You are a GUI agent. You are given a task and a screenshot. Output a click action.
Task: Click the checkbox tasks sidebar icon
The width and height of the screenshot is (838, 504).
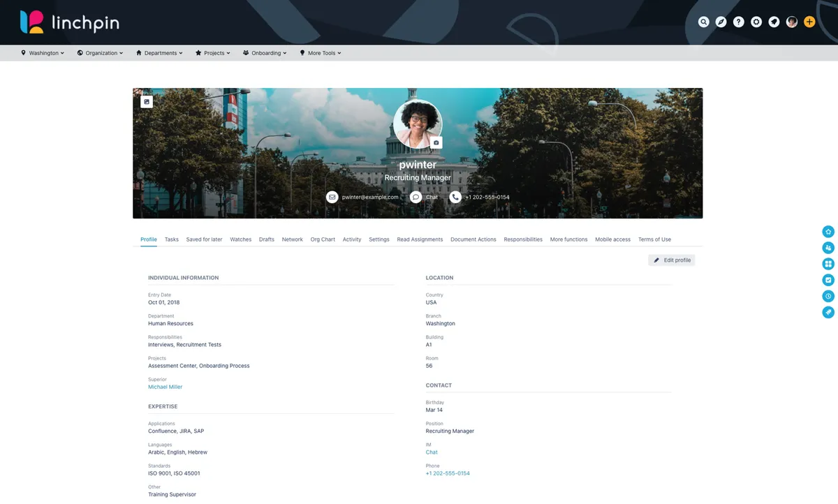pyautogui.click(x=828, y=280)
